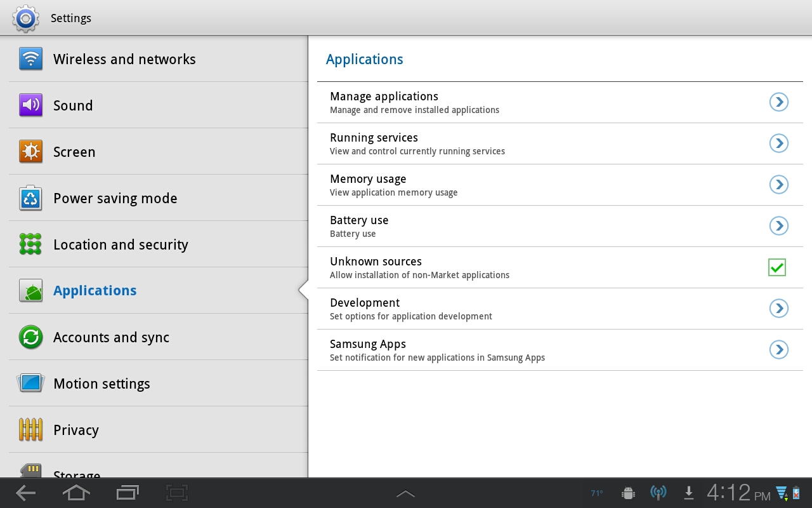The image size is (812, 508).
Task: Tap the battery level indicator in status bar
Action: pos(796,493)
